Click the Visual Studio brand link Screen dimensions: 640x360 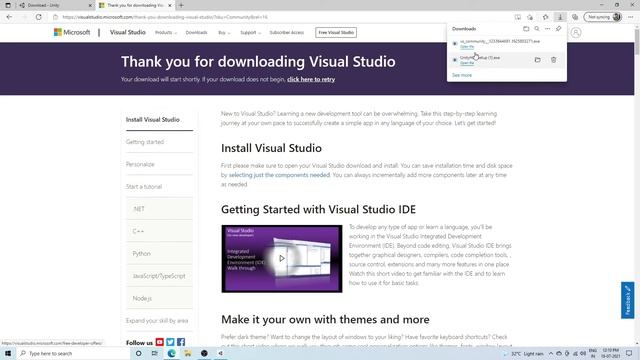click(128, 32)
